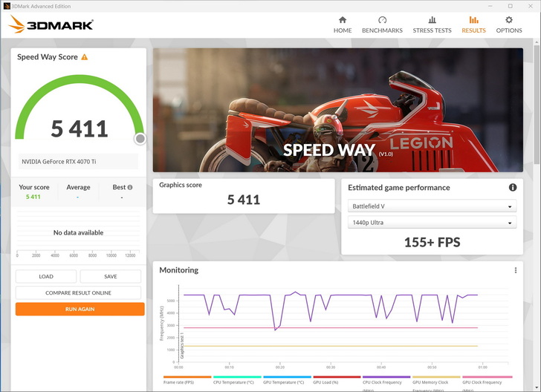Open Options gear icon
The width and height of the screenshot is (541, 392).
(509, 19)
